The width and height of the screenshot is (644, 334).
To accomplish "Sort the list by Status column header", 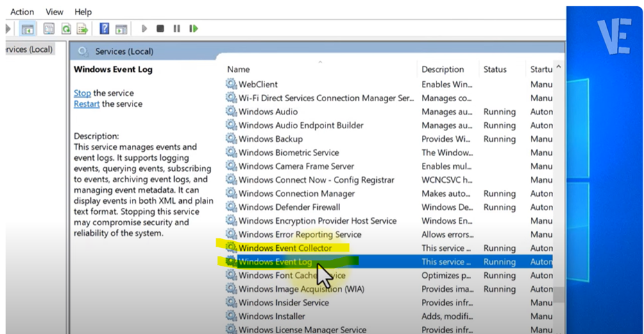I will [495, 69].
